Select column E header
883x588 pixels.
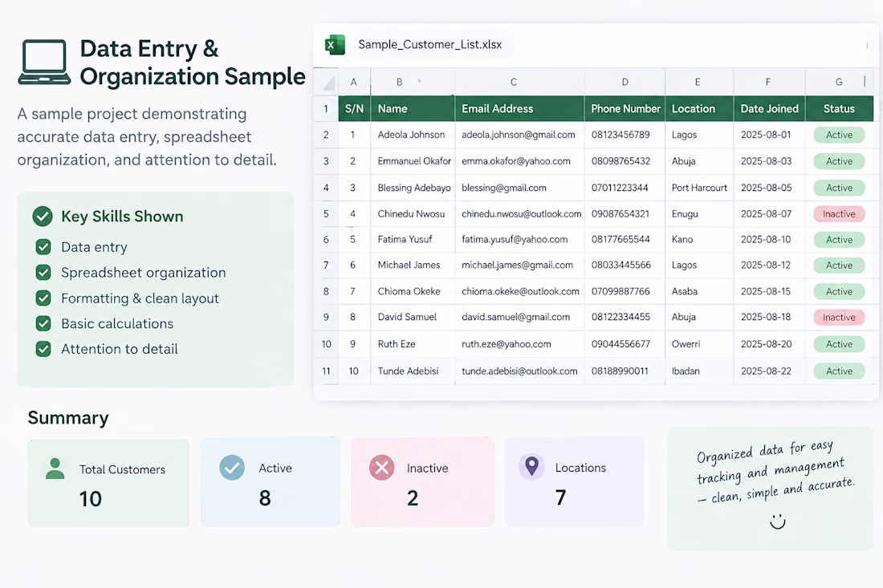click(x=699, y=82)
